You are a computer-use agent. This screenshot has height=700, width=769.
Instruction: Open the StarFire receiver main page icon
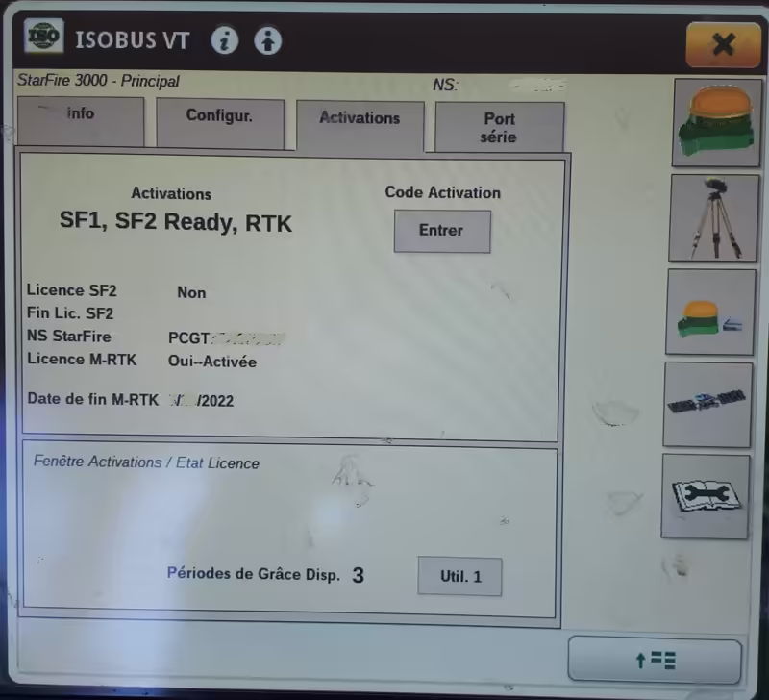(x=712, y=121)
